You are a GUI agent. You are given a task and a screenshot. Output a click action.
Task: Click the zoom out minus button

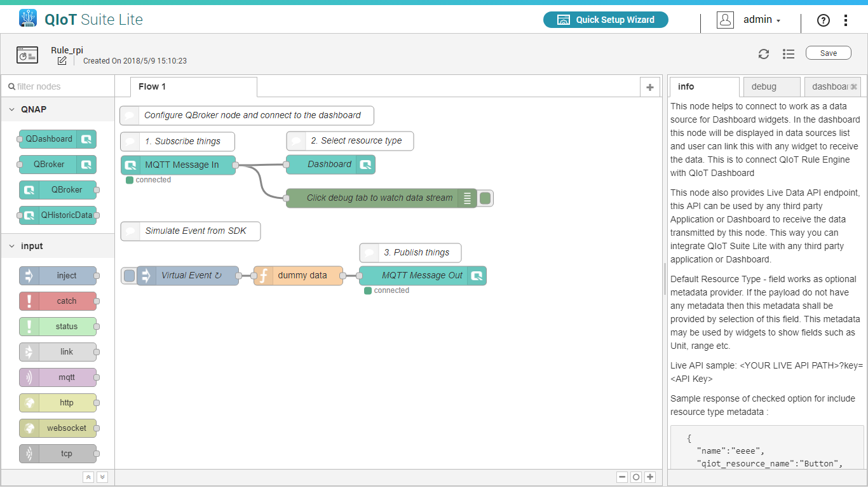(622, 477)
